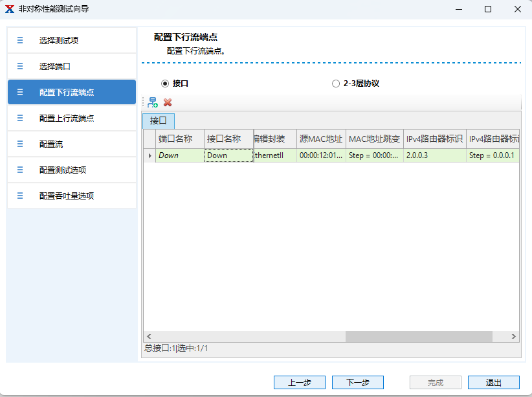Click the 下一步 button

point(357,383)
